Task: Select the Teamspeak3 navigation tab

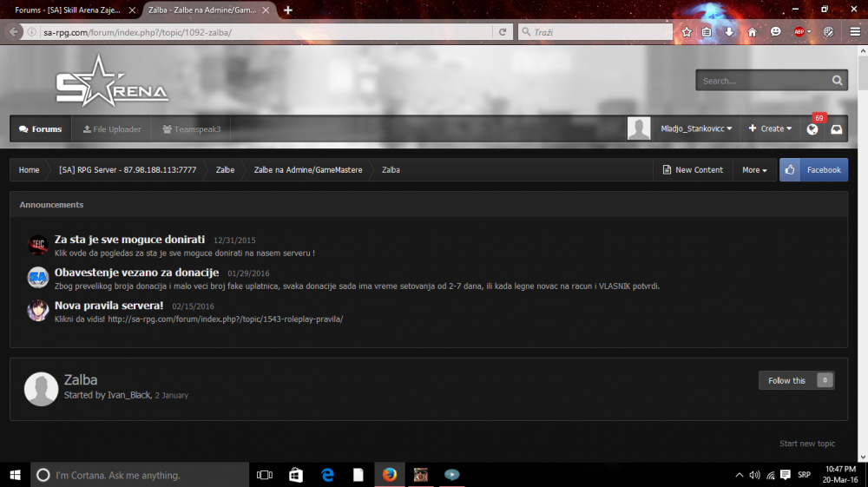Action: [191, 129]
